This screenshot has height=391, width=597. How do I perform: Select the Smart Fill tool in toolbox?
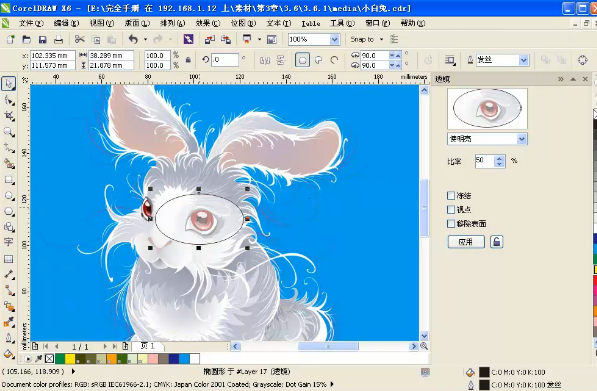(x=9, y=164)
